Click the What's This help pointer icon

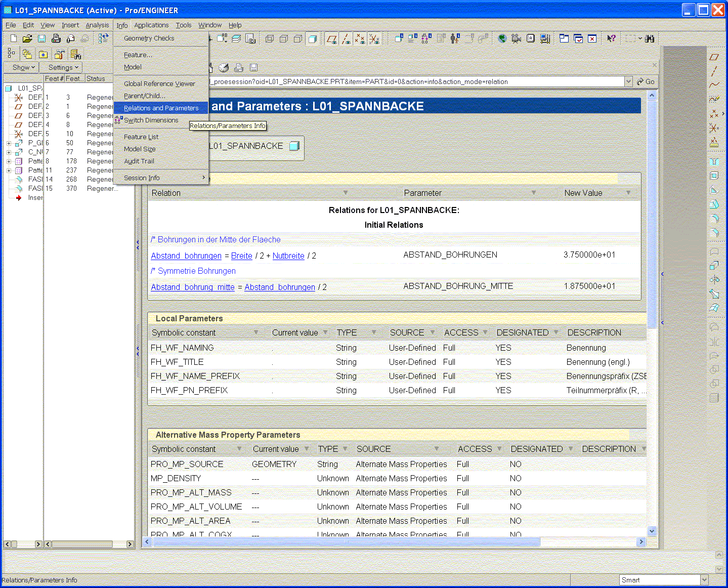(611, 38)
